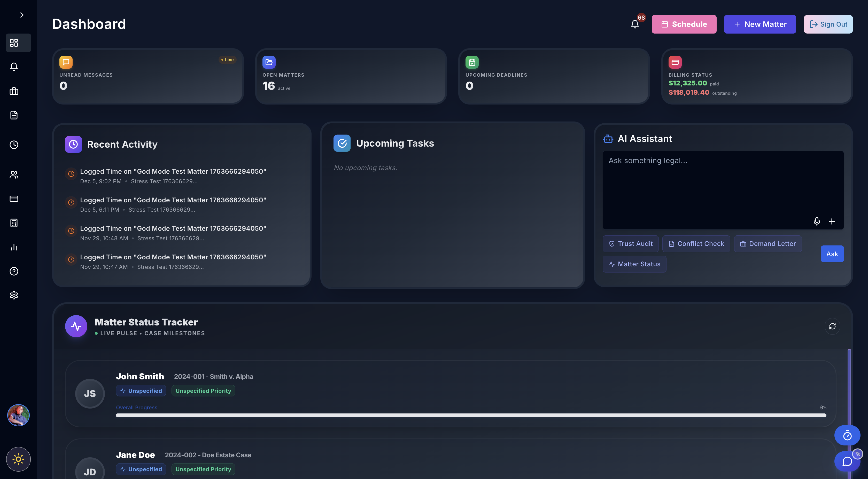Click John Smith's Unspecified Priority badge
This screenshot has height=479, width=868.
click(203, 391)
